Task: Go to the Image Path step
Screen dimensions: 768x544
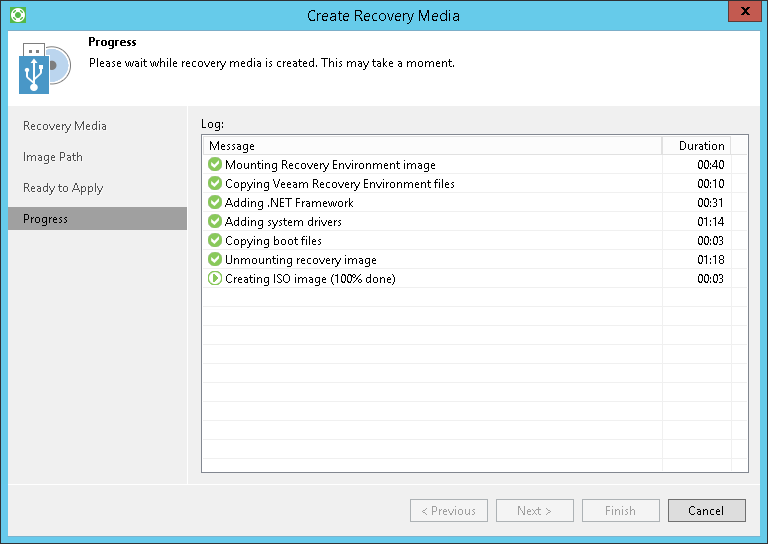Action: 53,157
